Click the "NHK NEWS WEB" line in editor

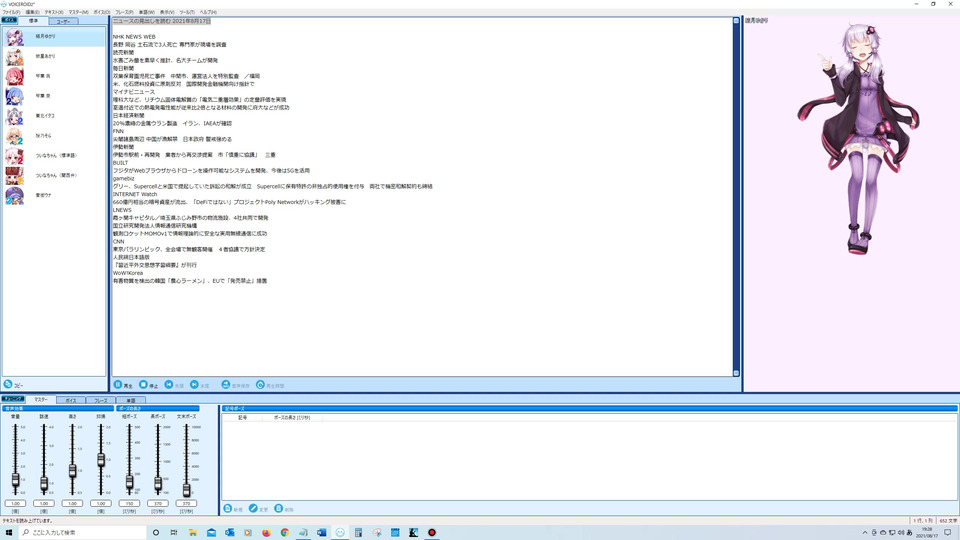134,37
